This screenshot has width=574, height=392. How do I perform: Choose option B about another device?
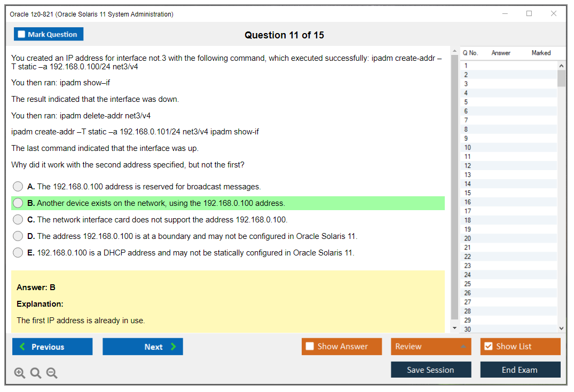coord(18,203)
